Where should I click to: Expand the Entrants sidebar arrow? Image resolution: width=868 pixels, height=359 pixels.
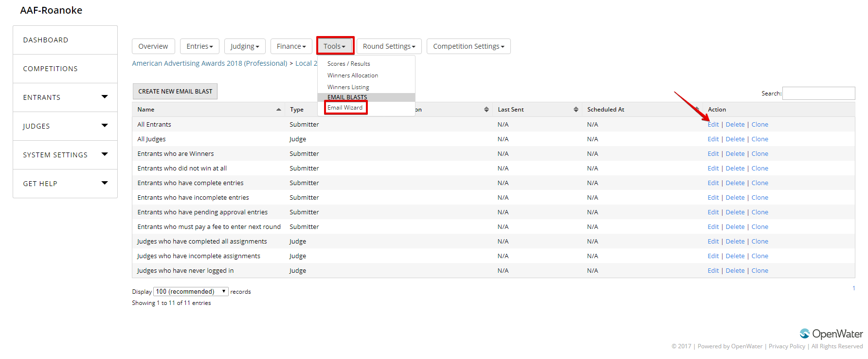coord(105,96)
